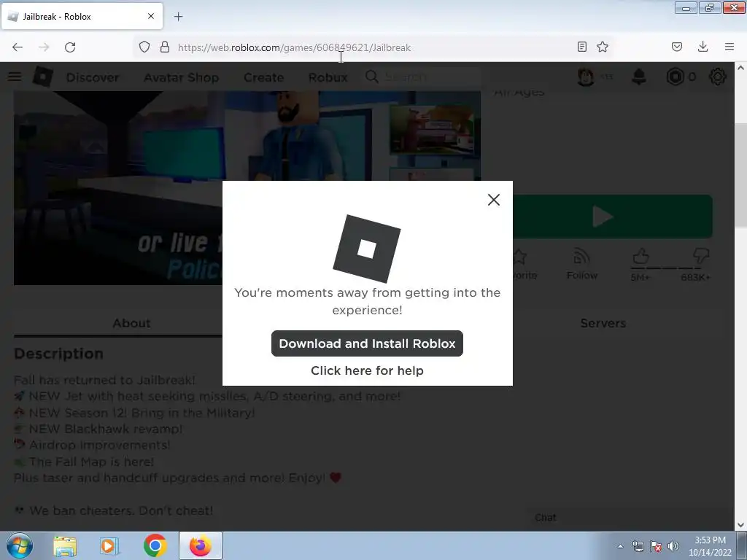Select the Roblox URL address field
747x560 pixels.
point(371,47)
